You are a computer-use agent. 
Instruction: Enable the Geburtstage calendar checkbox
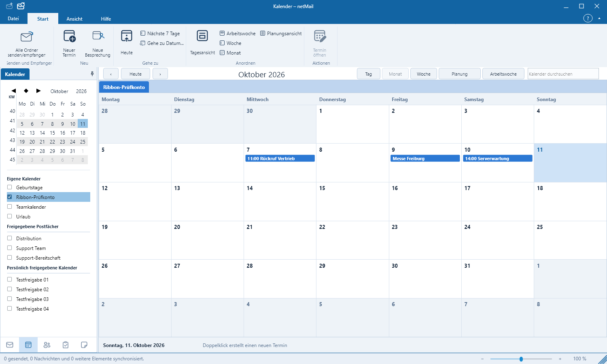pos(10,187)
